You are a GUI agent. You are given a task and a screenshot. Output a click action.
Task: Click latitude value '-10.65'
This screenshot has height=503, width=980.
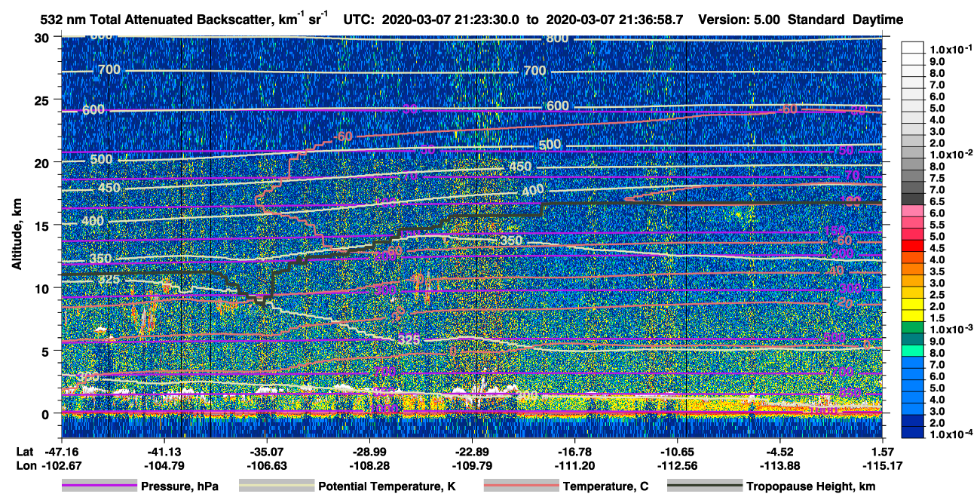[x=677, y=451]
